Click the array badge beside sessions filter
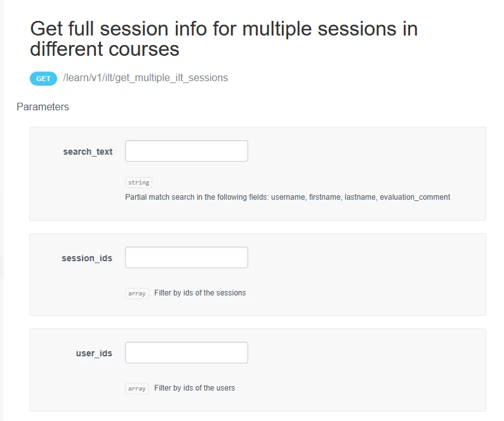The image size is (504, 421). 137,294
